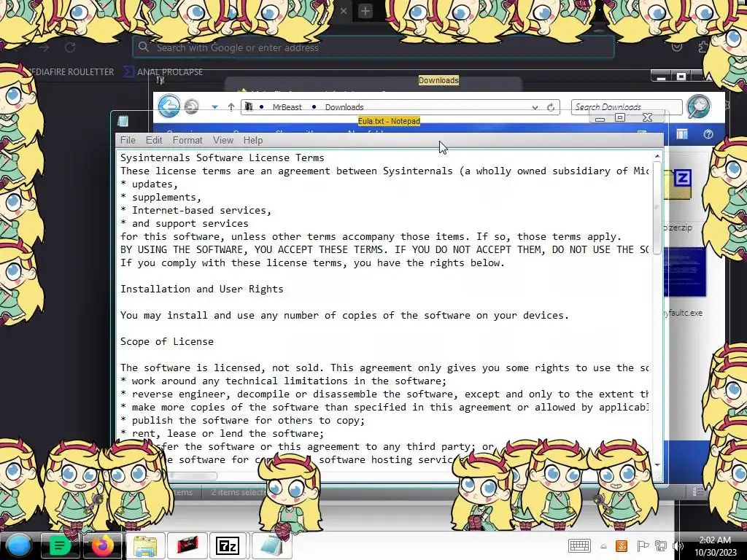
Task: Expand the Explorer address bar history dropdown
Action: (x=535, y=108)
